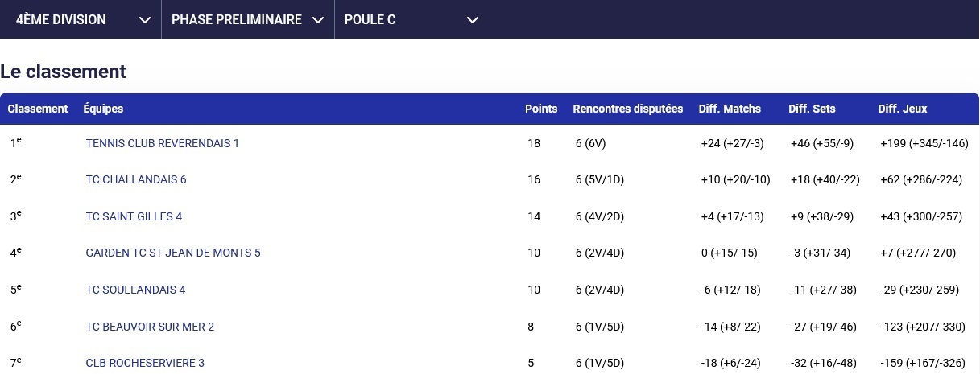Open TENNIS CLUB REVERENDAIS 1 team link

pyautogui.click(x=163, y=143)
